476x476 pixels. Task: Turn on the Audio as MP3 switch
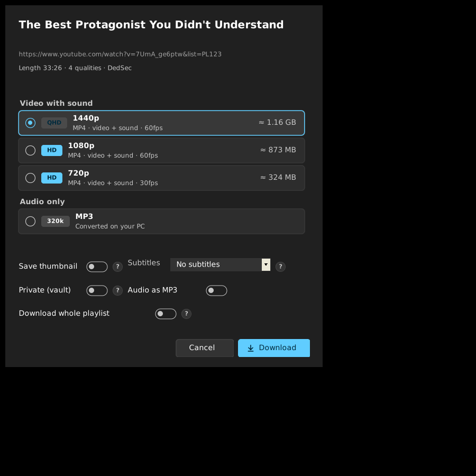click(216, 290)
